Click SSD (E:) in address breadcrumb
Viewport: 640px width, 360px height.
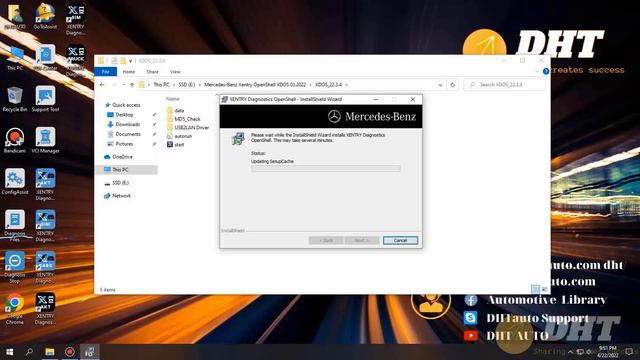[x=187, y=85]
